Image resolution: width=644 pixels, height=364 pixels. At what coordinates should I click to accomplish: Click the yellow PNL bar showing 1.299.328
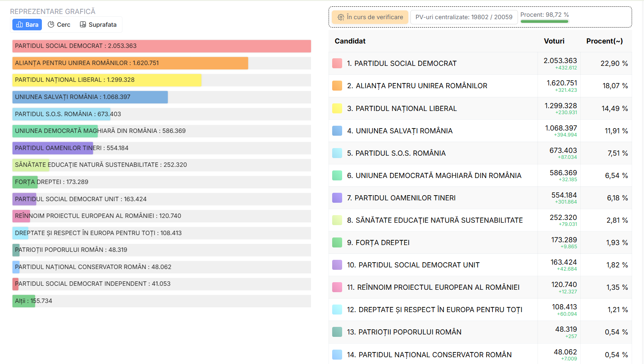[107, 80]
